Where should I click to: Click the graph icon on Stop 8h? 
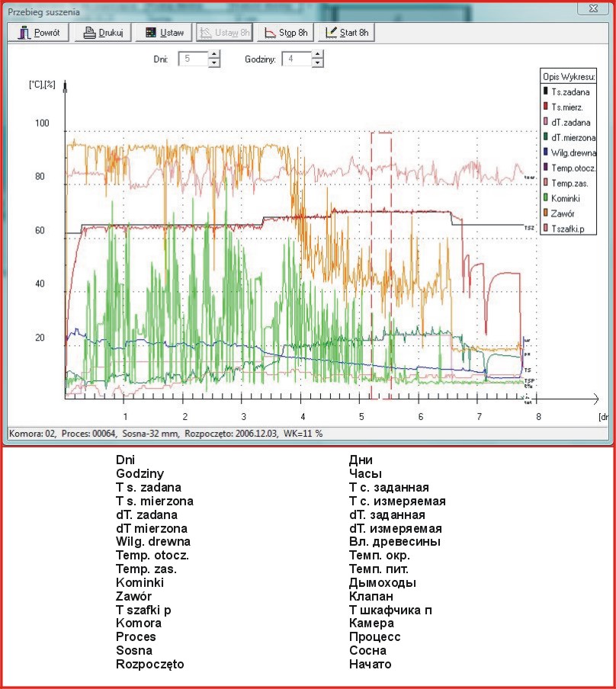[x=270, y=33]
